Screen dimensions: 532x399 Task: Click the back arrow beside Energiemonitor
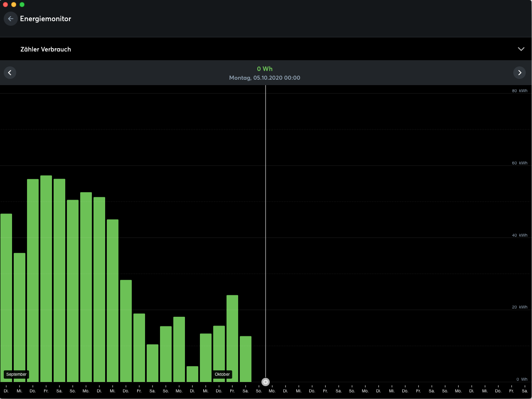point(10,19)
